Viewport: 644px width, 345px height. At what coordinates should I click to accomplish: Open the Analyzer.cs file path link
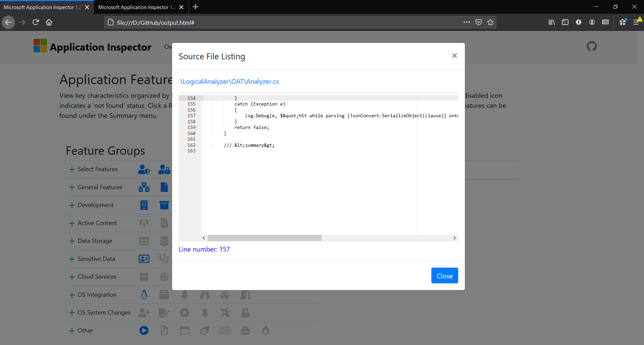(229, 81)
